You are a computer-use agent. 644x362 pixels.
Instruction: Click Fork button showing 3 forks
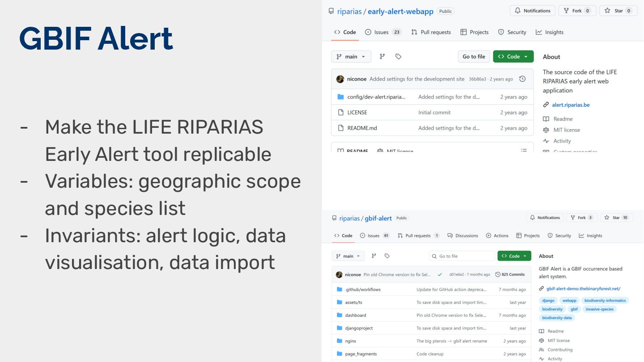(x=582, y=218)
